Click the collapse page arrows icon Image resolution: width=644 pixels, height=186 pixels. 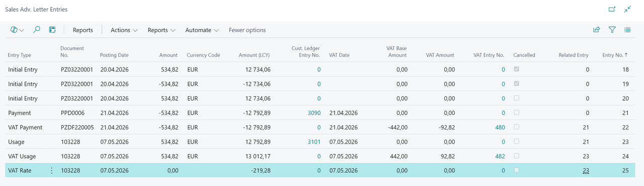[x=627, y=9]
